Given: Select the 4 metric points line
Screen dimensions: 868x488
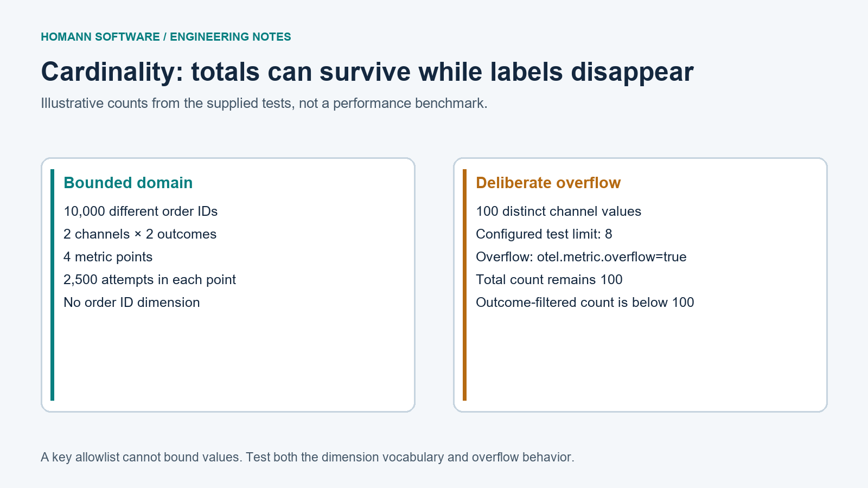Looking at the screenshot, I should pyautogui.click(x=108, y=256).
